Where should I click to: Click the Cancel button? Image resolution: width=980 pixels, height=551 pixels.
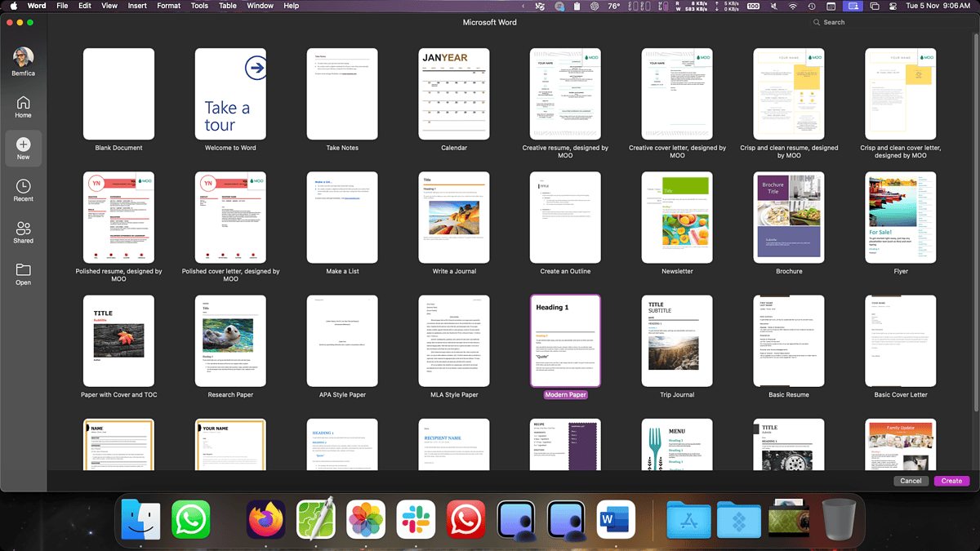click(911, 481)
